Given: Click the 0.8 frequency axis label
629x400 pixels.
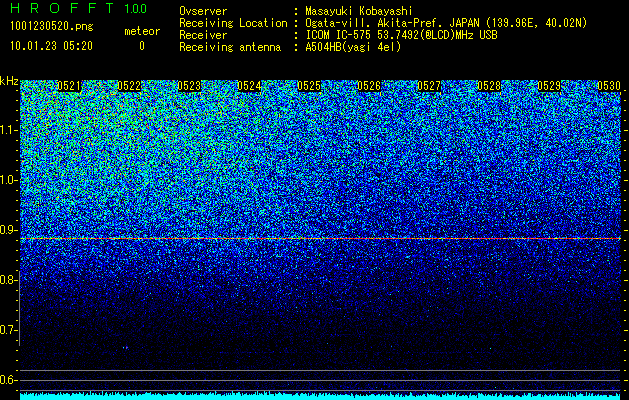Looking at the screenshot, I should click(9, 280).
